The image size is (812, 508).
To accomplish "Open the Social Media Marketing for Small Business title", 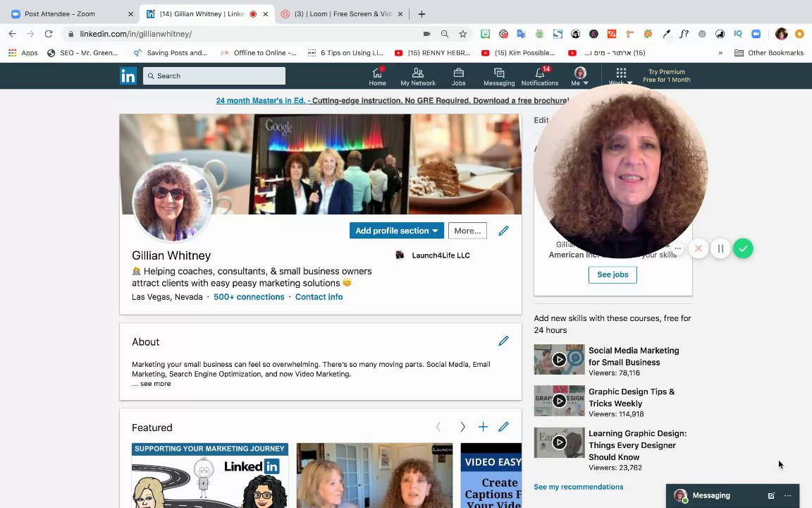I will tap(634, 356).
